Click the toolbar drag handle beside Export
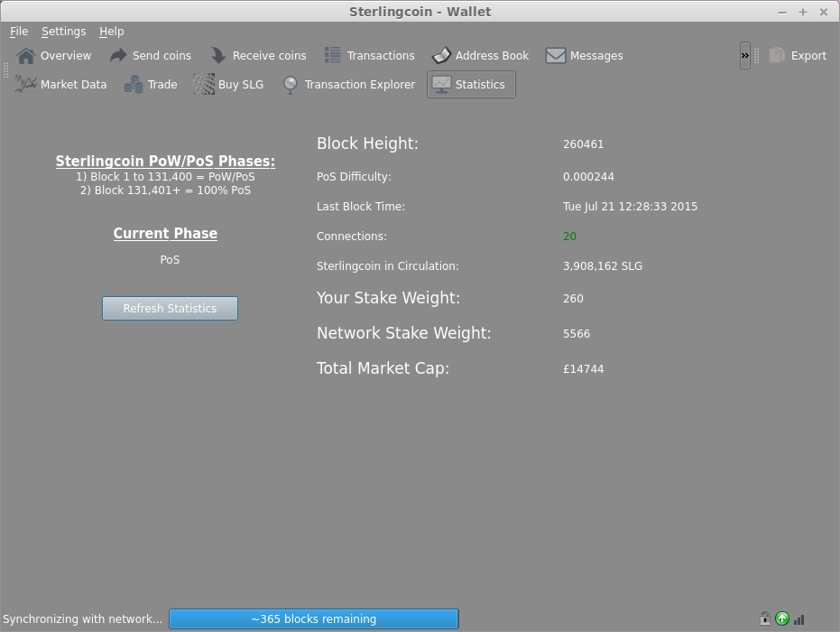Image resolution: width=840 pixels, height=632 pixels. pos(757,55)
